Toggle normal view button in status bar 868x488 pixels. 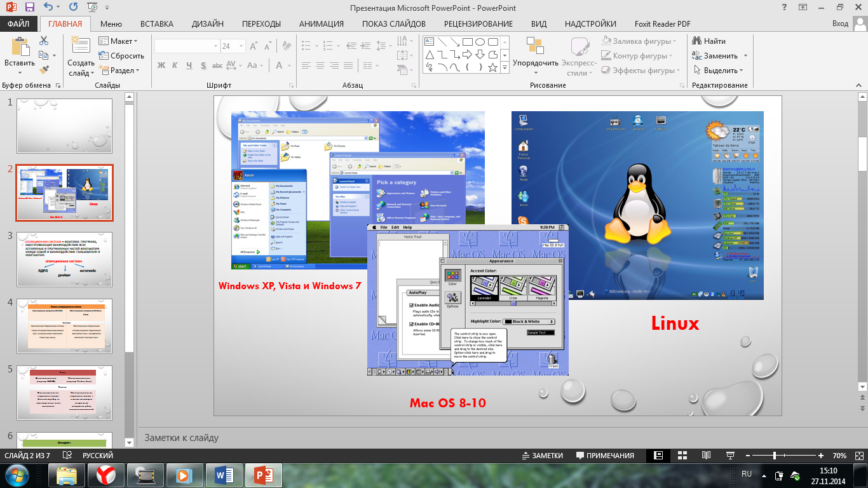click(x=658, y=456)
